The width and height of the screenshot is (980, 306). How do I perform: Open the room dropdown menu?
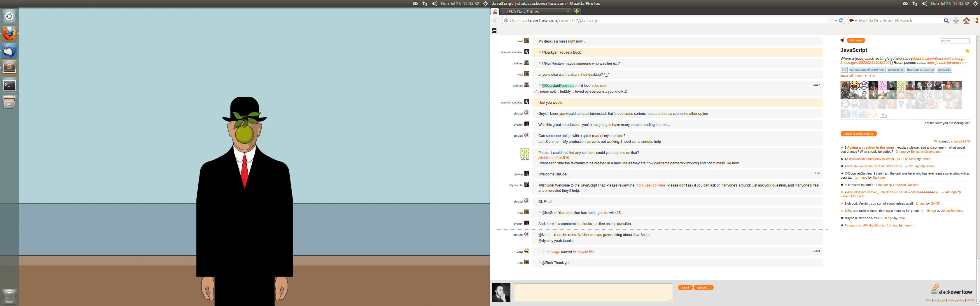pos(862,76)
